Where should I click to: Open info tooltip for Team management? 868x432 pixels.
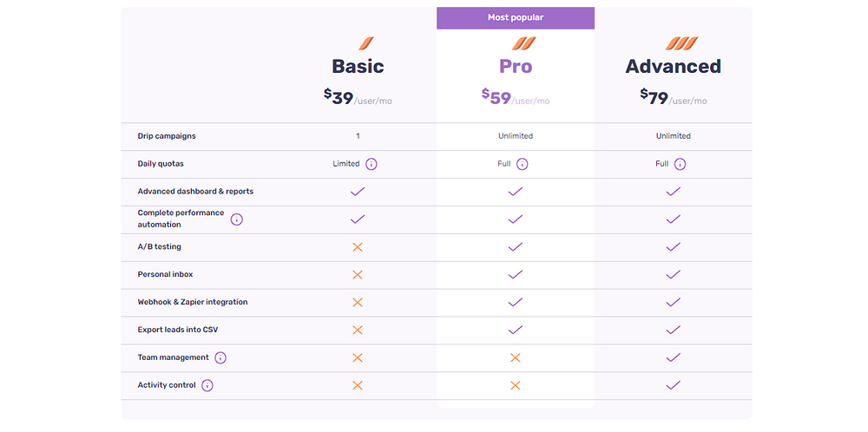tap(220, 358)
